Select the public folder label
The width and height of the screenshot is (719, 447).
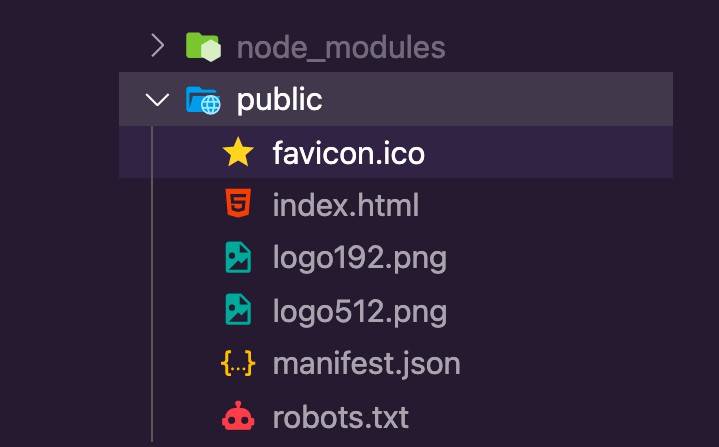279,100
